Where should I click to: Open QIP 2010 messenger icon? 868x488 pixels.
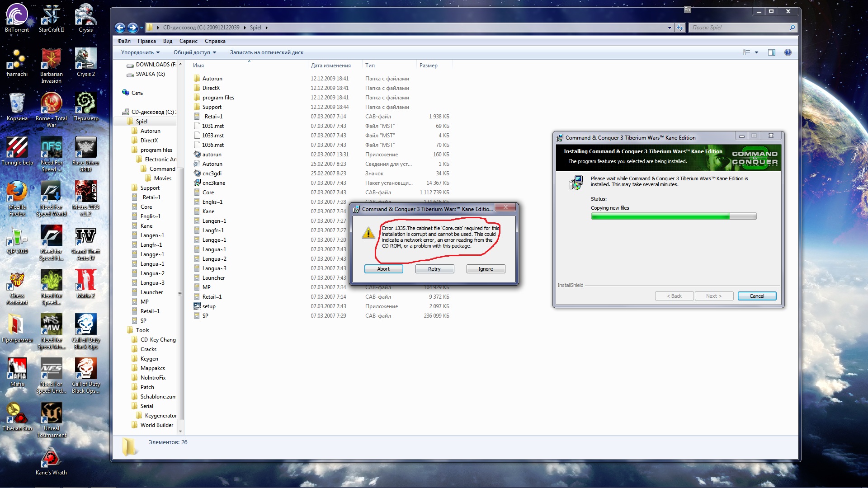point(17,239)
